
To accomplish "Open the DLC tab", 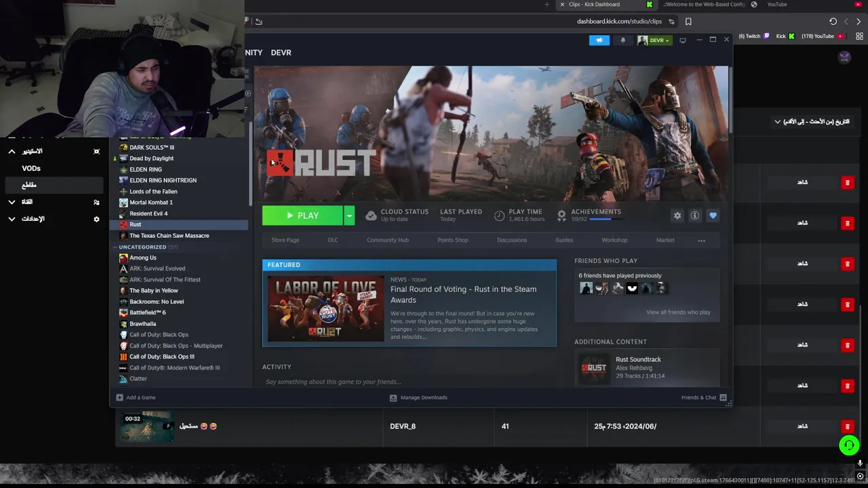I will coord(333,240).
